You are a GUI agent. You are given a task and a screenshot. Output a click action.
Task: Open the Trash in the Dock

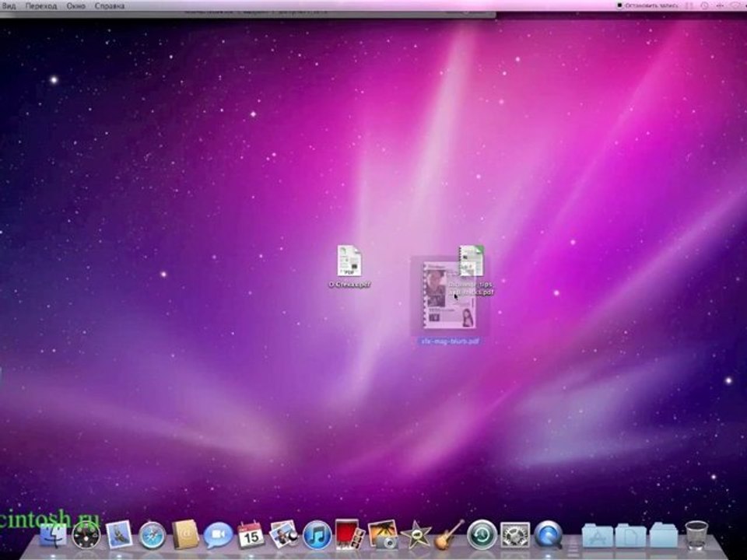(x=696, y=534)
